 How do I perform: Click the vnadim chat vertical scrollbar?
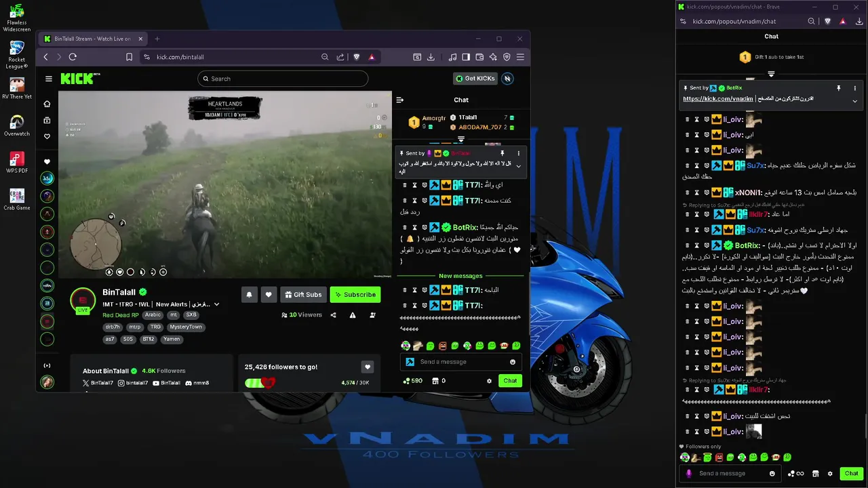865,426
